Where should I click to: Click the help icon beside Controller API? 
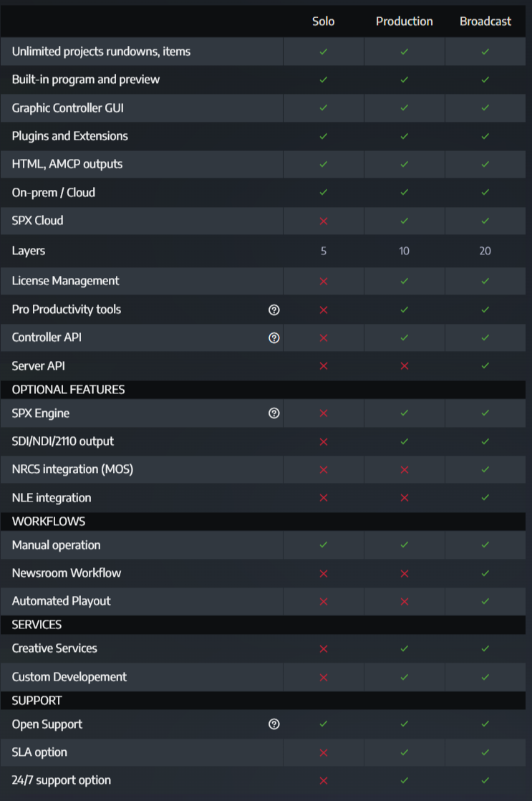(x=274, y=337)
